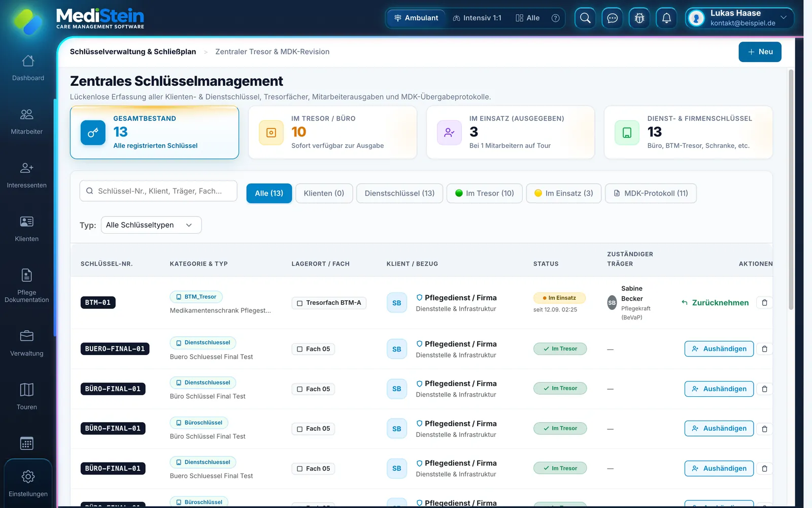
Task: Click the Schlüssel-Nr. search field
Action: click(x=158, y=191)
